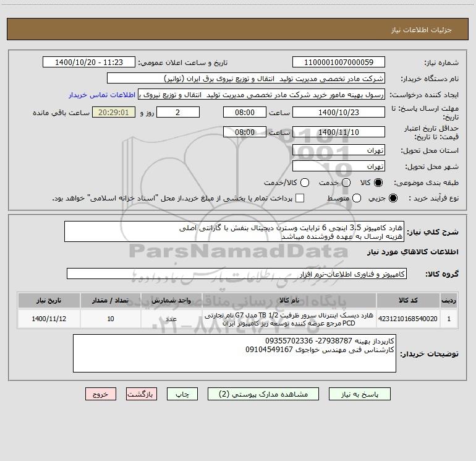476x461 pixels.
Task: Click product code 423121016854​0020 cell
Action: [x=408, y=319]
